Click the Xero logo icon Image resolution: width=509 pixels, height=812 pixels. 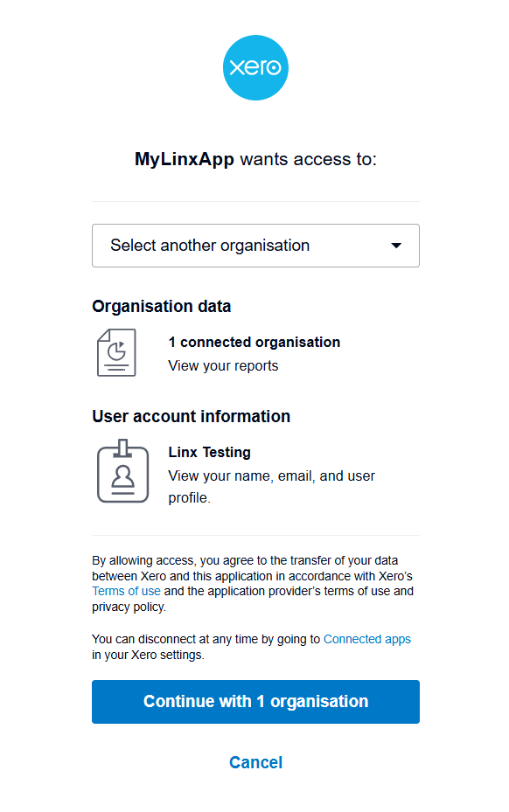coord(255,67)
